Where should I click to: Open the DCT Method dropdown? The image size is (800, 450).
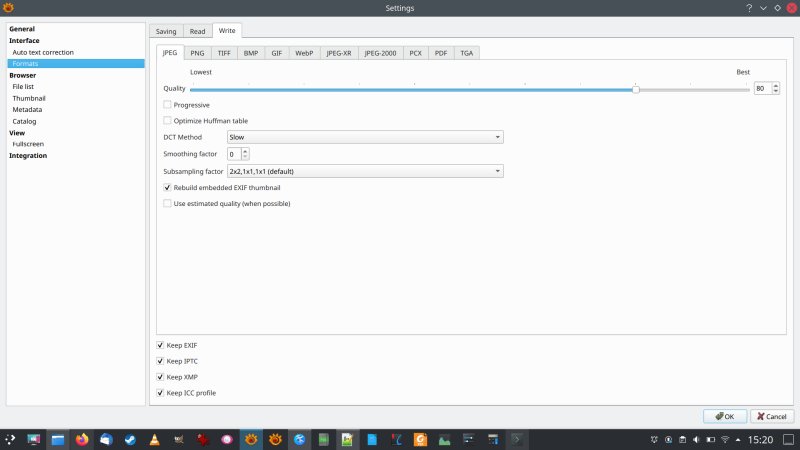pyautogui.click(x=364, y=137)
